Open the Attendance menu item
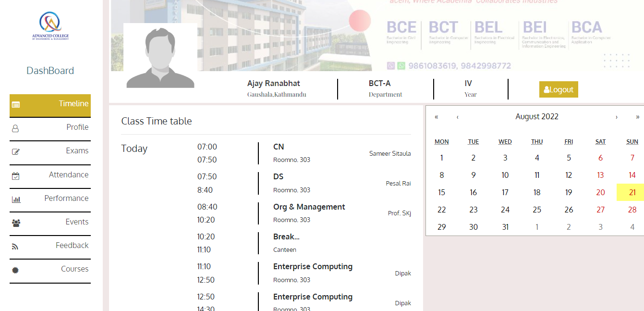644x311 pixels. pos(68,175)
